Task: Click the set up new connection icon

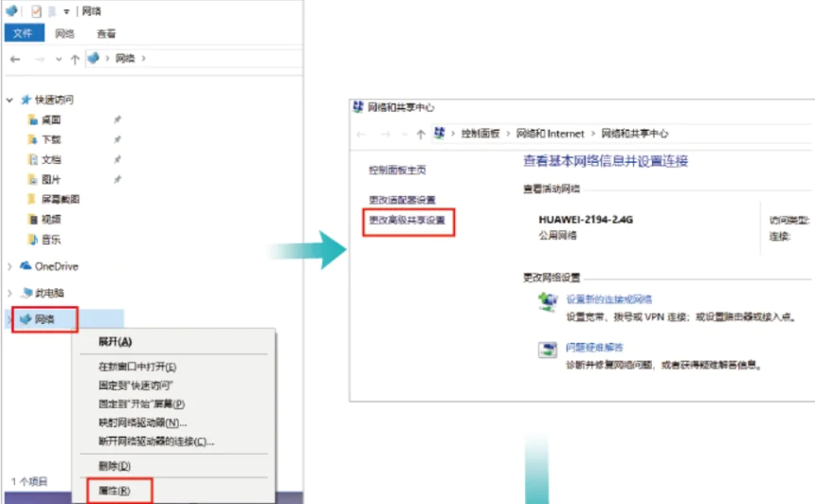Action: click(548, 302)
